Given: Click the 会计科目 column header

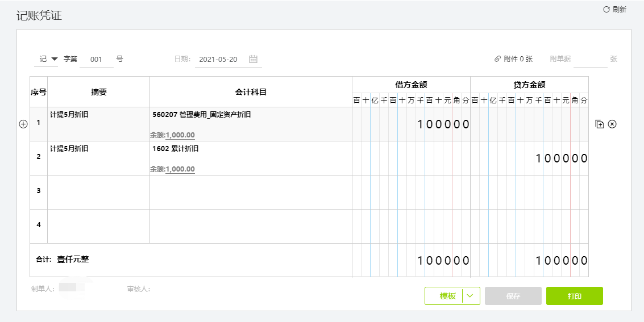Looking at the screenshot, I should (x=251, y=92).
